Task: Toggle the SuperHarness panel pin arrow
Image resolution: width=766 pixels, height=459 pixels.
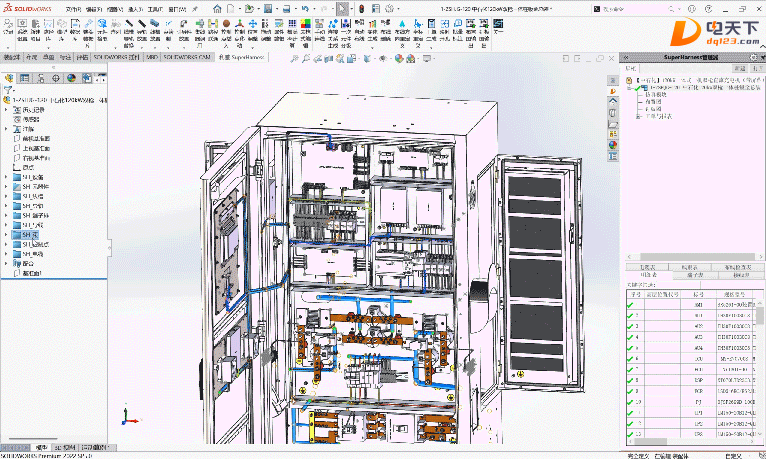Action: point(762,57)
